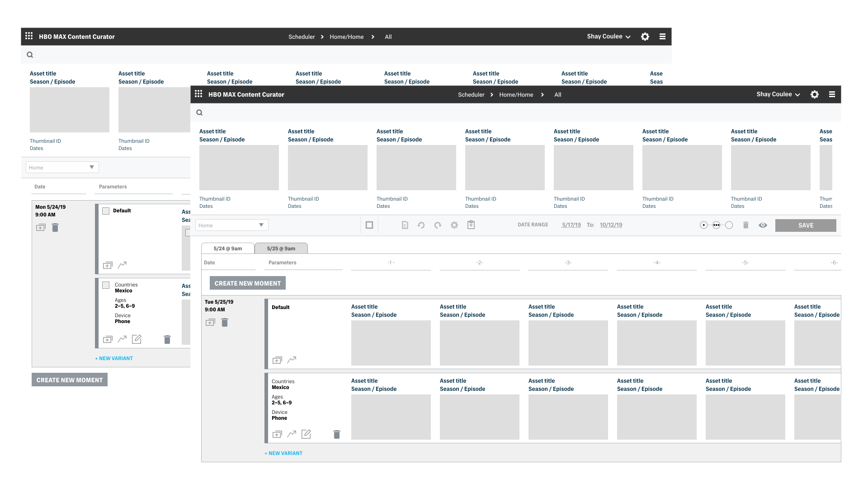The height and width of the screenshot is (488, 868).
Task: Add + NEW VARIANT in back window
Action: (x=114, y=358)
